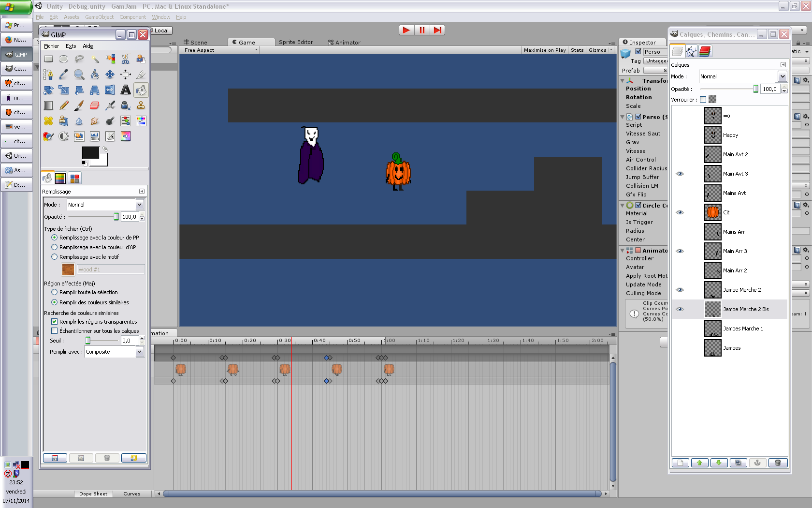Hide the Cit layer with eye icon
The width and height of the screenshot is (812, 508).
click(x=680, y=212)
